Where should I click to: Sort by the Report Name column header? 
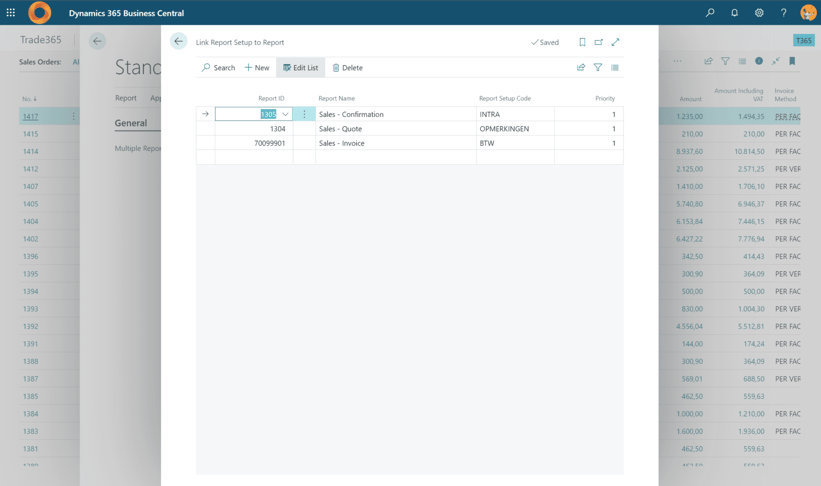tap(337, 98)
